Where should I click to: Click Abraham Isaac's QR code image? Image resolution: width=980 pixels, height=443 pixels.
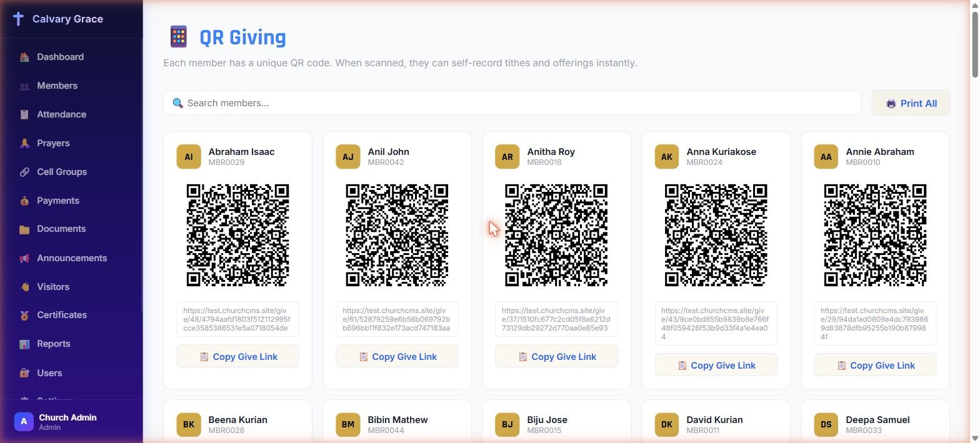pos(237,235)
